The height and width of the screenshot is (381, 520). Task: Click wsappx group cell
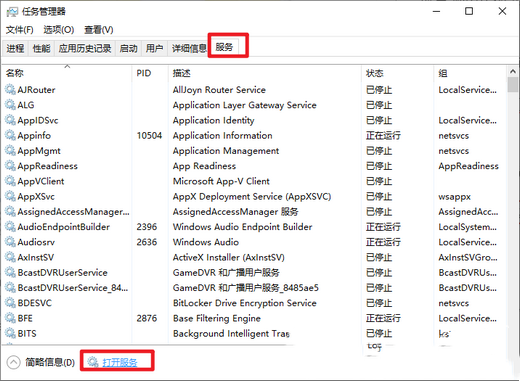pyautogui.click(x=454, y=197)
